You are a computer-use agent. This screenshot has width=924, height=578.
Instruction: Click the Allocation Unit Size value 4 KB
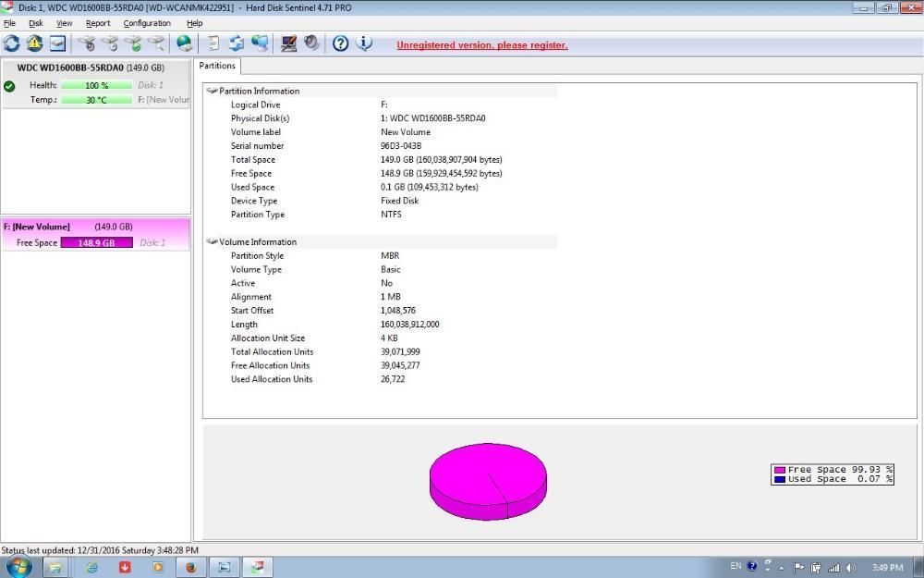(x=389, y=338)
